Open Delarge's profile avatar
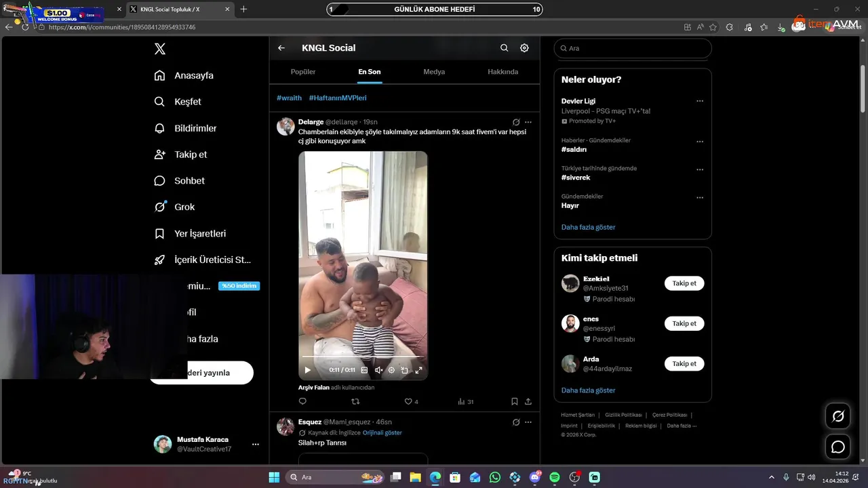 pos(285,127)
